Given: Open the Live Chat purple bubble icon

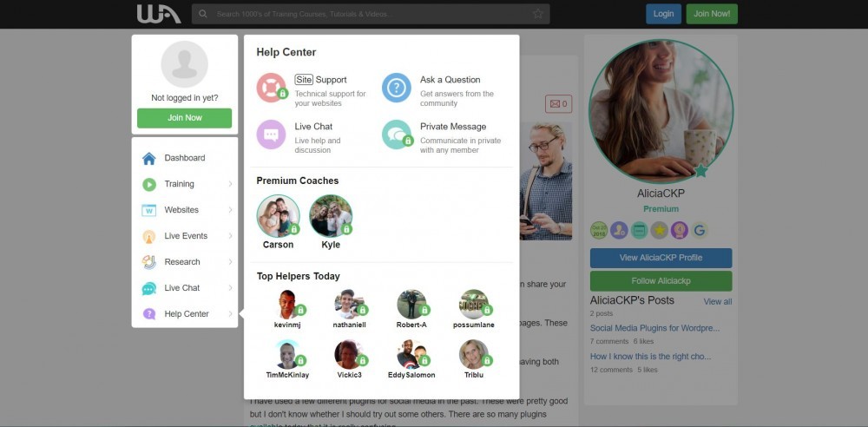Looking at the screenshot, I should click(271, 135).
